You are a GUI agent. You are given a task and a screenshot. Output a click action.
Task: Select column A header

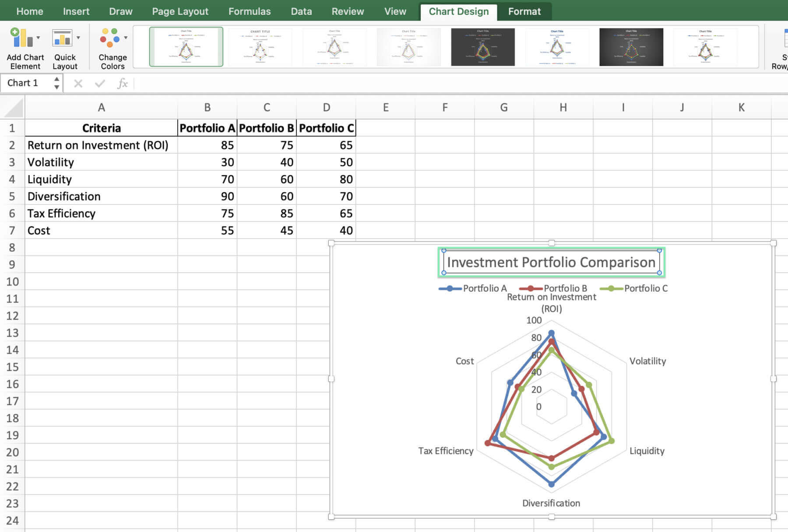tap(101, 107)
